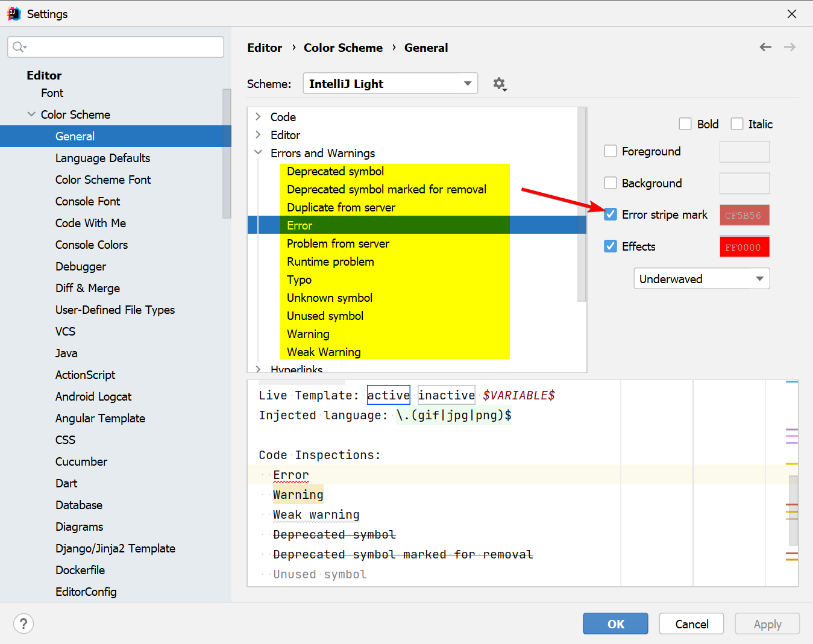Viewport: 813px width, 644px height.
Task: Select Typo in the list
Action: click(299, 280)
